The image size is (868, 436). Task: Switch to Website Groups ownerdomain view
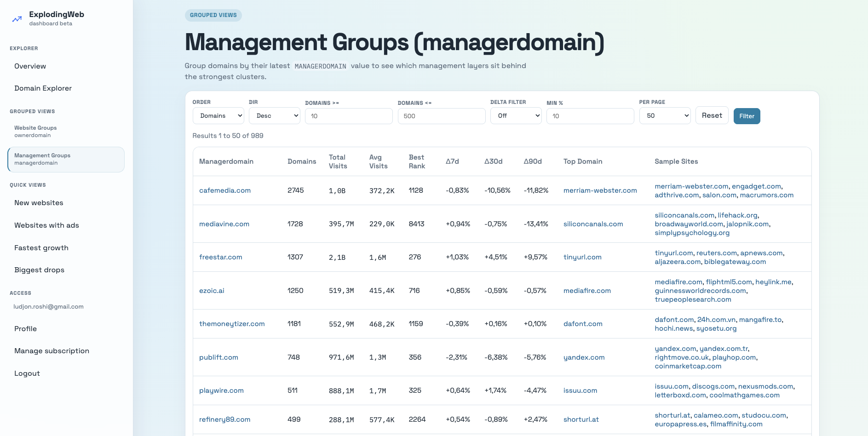pyautogui.click(x=35, y=132)
